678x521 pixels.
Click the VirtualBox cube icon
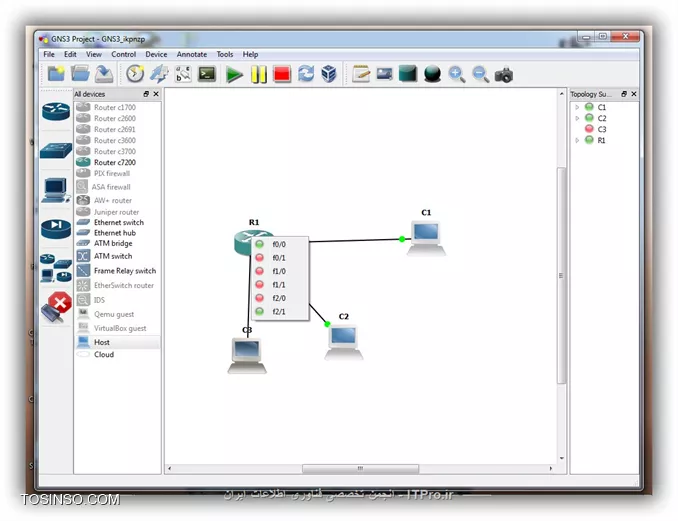(329, 74)
